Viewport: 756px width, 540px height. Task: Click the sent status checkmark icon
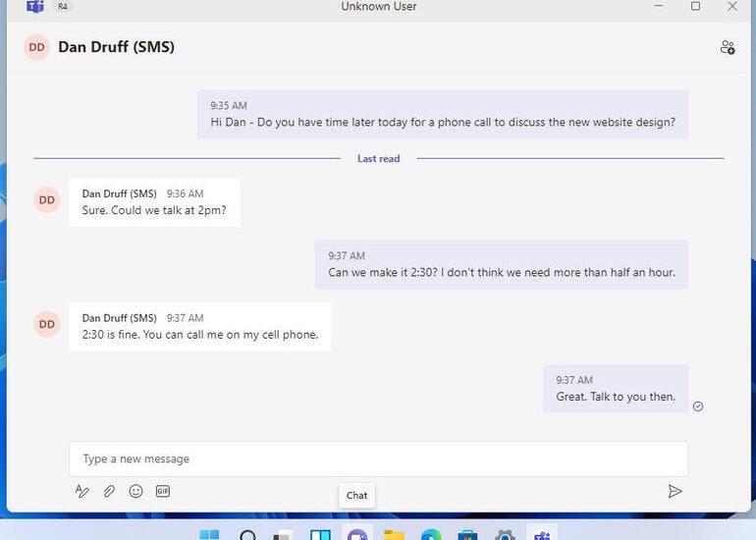point(698,406)
